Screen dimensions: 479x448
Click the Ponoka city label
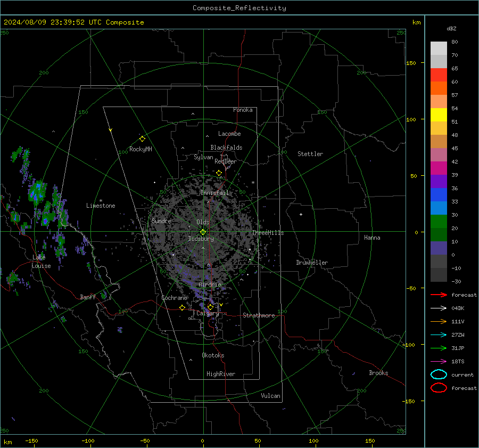click(x=243, y=110)
